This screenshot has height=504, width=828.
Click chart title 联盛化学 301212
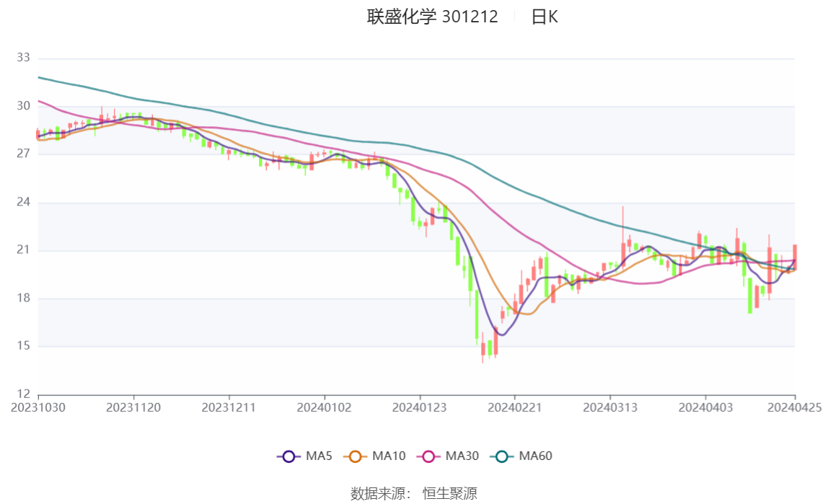(433, 17)
